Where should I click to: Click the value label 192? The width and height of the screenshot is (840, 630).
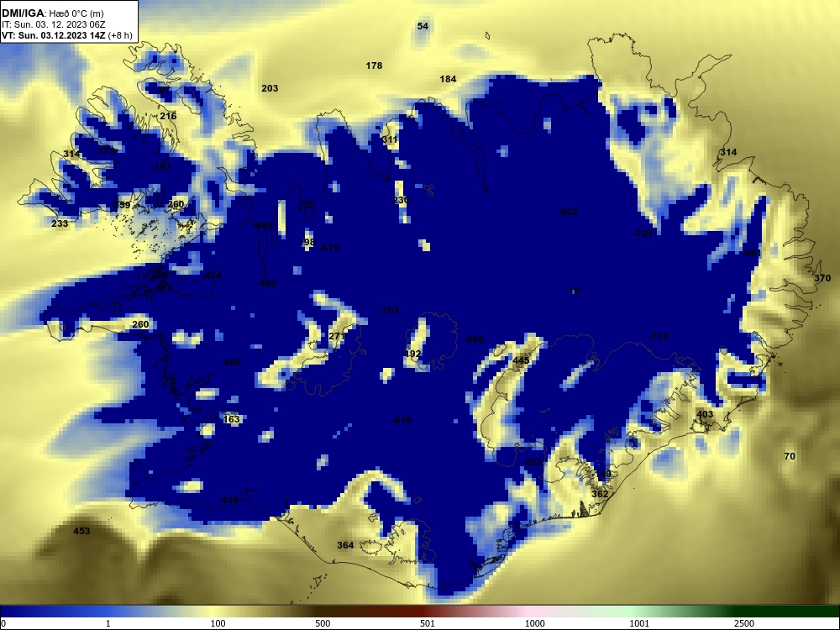click(x=413, y=354)
